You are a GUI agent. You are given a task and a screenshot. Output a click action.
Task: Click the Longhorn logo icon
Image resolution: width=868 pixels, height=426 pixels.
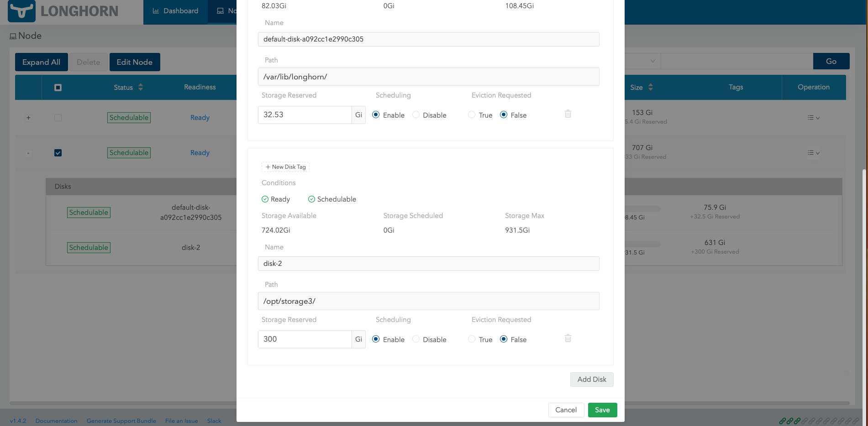(21, 11)
